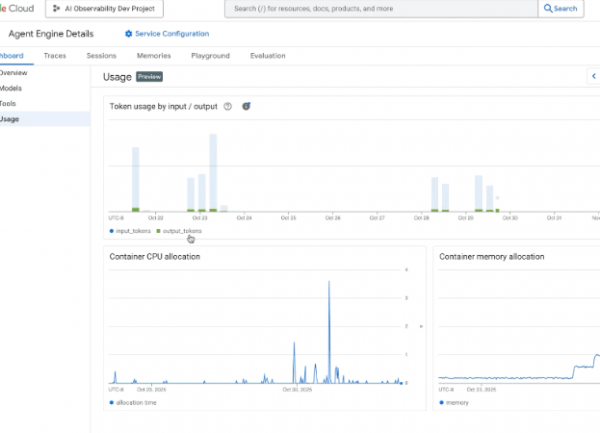Screen dimensions: 600x433
Task: Select Models in the sidebar
Action: tap(45, 88)
